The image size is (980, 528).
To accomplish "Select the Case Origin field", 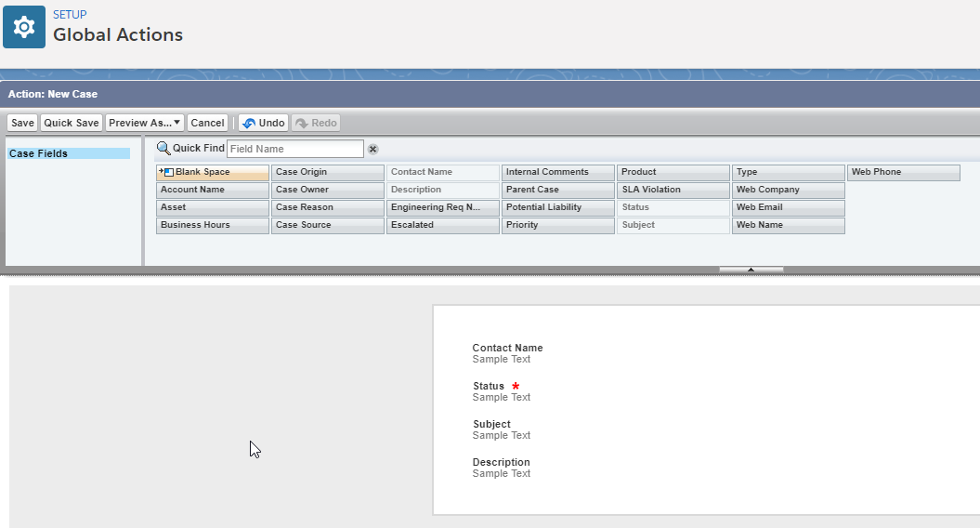I will (x=327, y=173).
